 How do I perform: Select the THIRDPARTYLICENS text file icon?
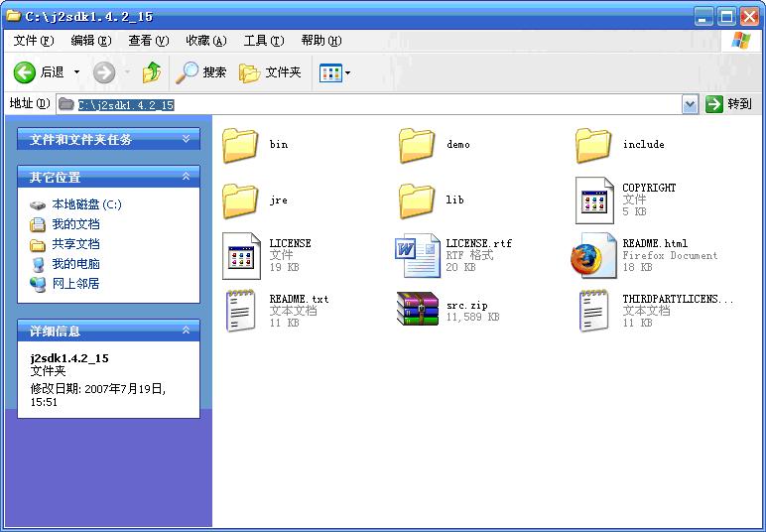point(593,311)
